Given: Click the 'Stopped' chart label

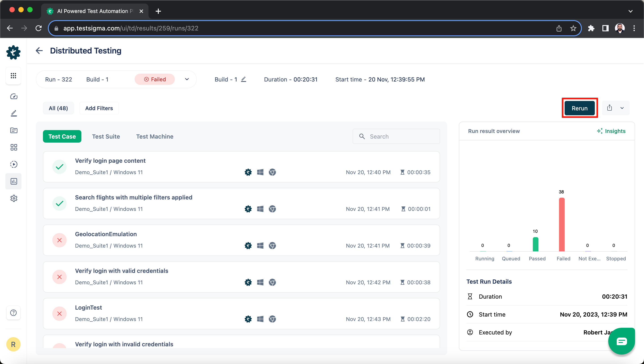Looking at the screenshot, I should tap(616, 258).
